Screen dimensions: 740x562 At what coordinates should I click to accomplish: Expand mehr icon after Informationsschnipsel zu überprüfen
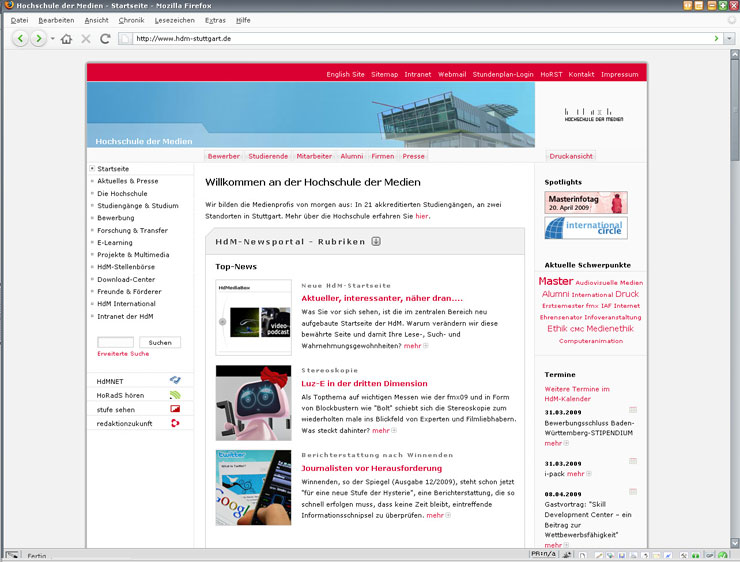pos(448,515)
